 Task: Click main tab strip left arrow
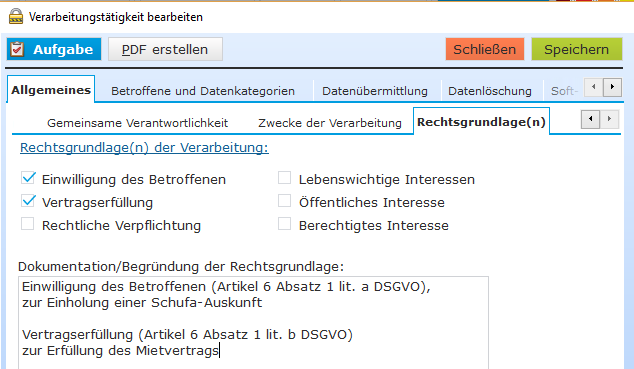[x=594, y=87]
